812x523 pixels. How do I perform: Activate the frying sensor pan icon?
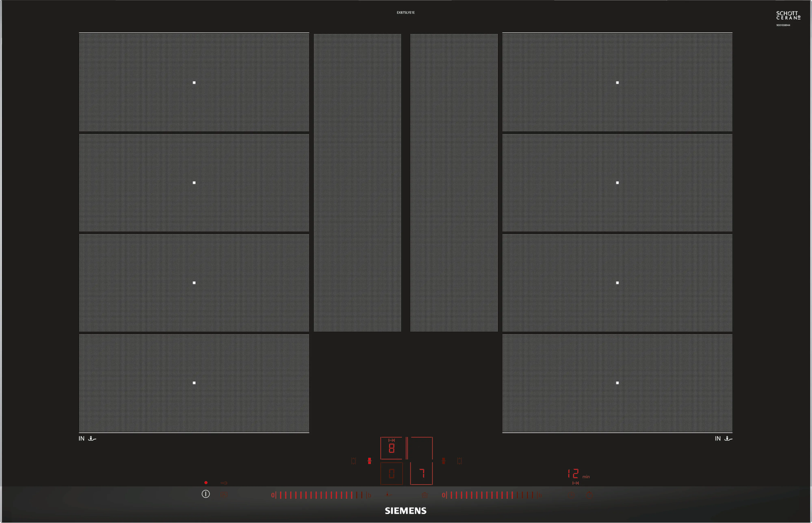(389, 495)
